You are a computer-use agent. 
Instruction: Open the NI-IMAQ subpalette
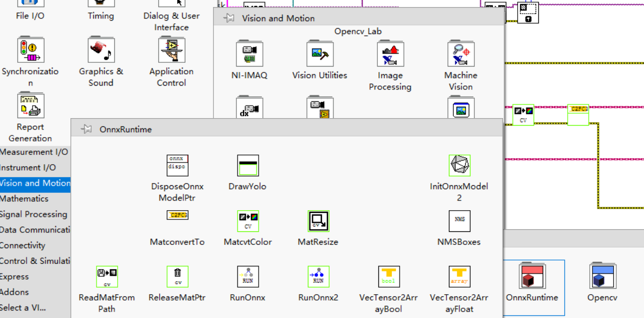pos(249,53)
